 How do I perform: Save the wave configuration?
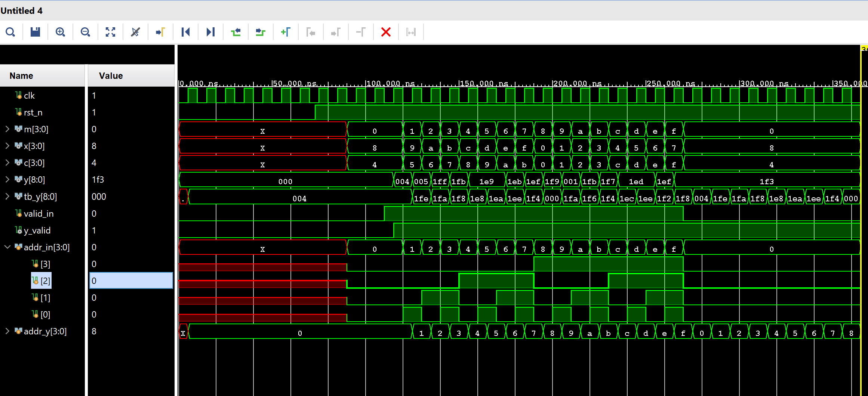[x=35, y=32]
